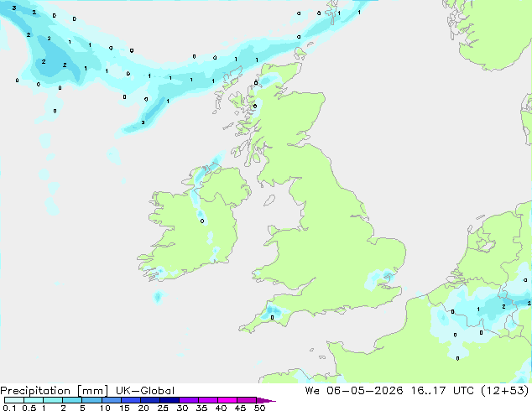Select the 40 mm magenta legend swatch
The height and width of the screenshot is (411, 532).
pyautogui.click(x=227, y=400)
